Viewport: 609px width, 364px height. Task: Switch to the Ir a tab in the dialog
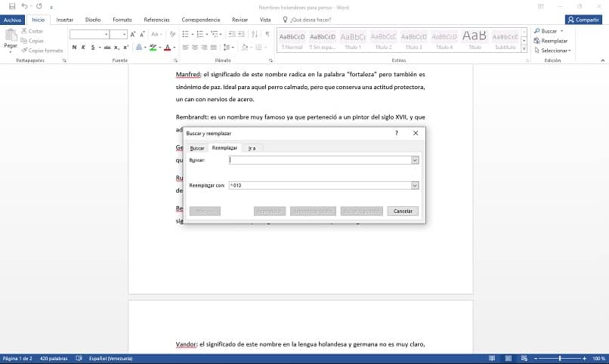(252, 148)
